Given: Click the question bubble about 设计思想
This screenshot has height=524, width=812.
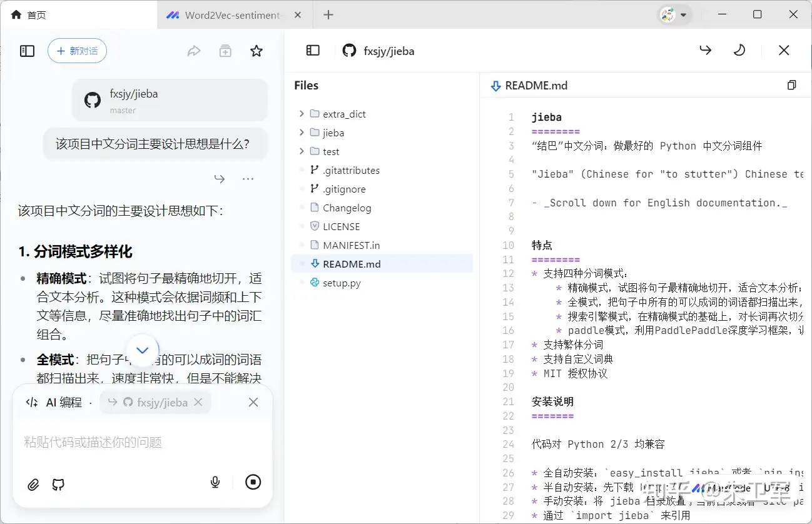Looking at the screenshot, I should point(155,144).
